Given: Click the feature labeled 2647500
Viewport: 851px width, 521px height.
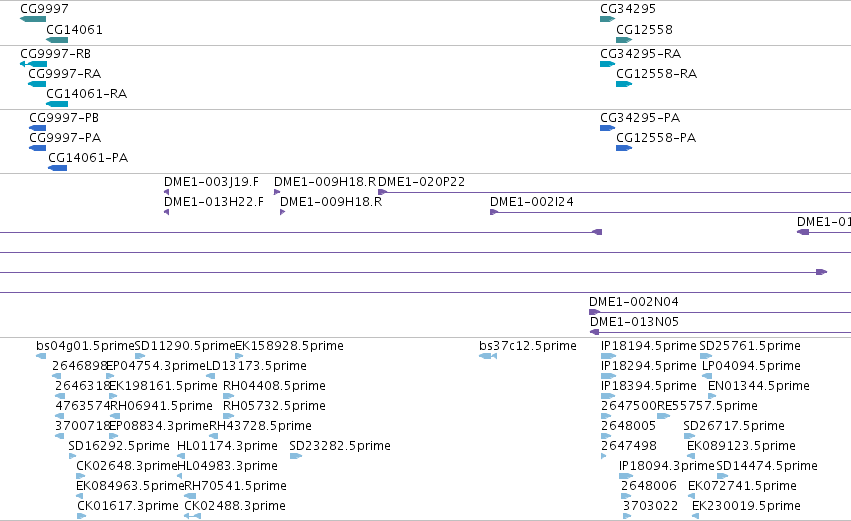Looking at the screenshot, I should coord(628,406).
